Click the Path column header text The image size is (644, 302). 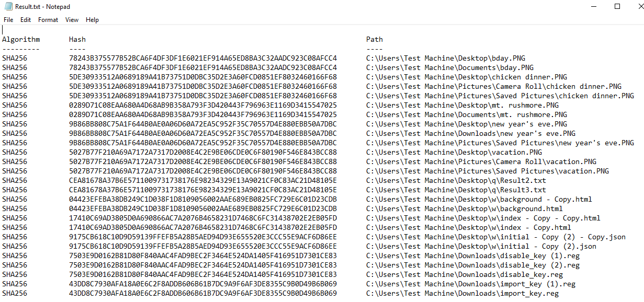coord(375,39)
